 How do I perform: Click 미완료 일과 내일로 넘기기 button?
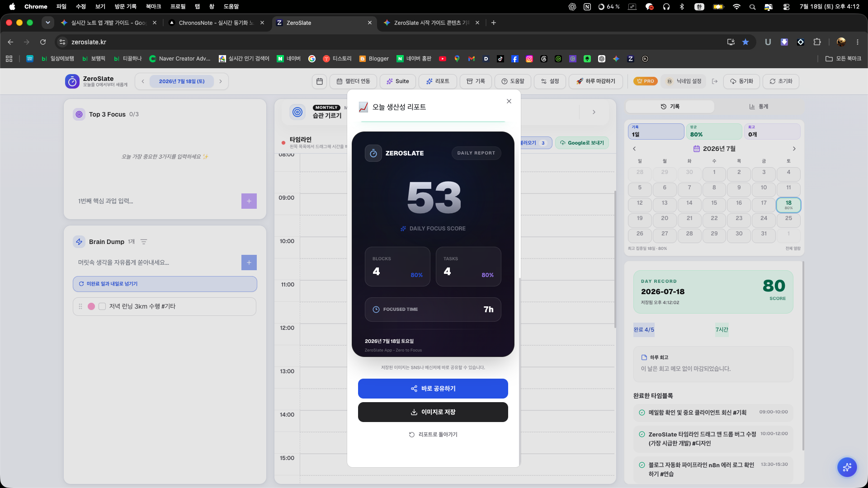tap(165, 284)
